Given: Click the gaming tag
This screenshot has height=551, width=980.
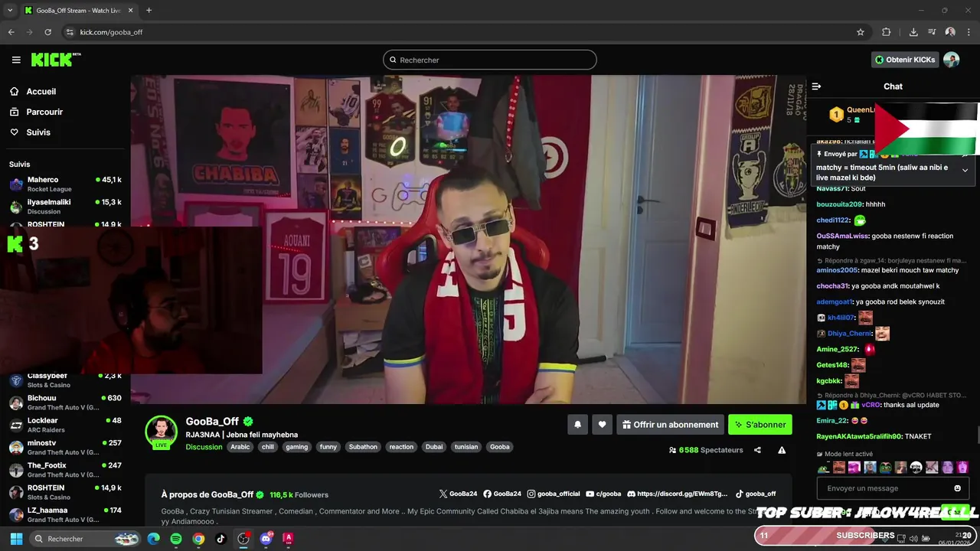Looking at the screenshot, I should point(296,447).
